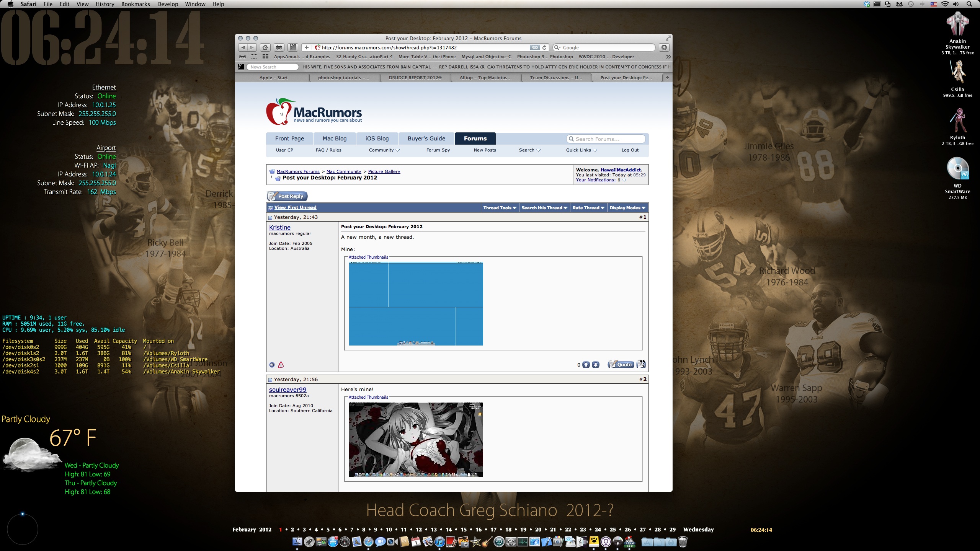This screenshot has height=551, width=980.
Task: Open Finder from the Dock
Action: [x=297, y=542]
